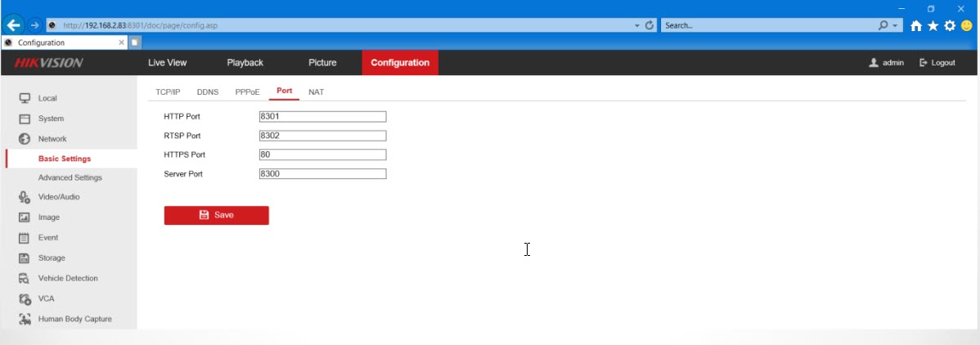The height and width of the screenshot is (345, 980).
Task: Select the NAT tab
Action: pyautogui.click(x=316, y=92)
